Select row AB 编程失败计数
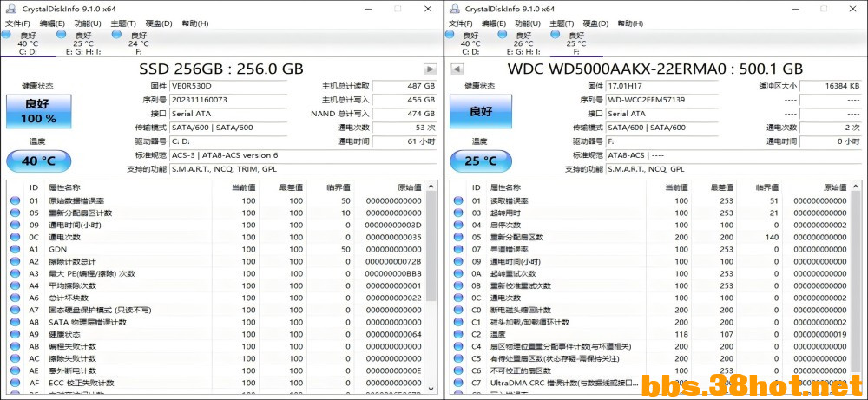This screenshot has height=400, width=868. [x=216, y=346]
